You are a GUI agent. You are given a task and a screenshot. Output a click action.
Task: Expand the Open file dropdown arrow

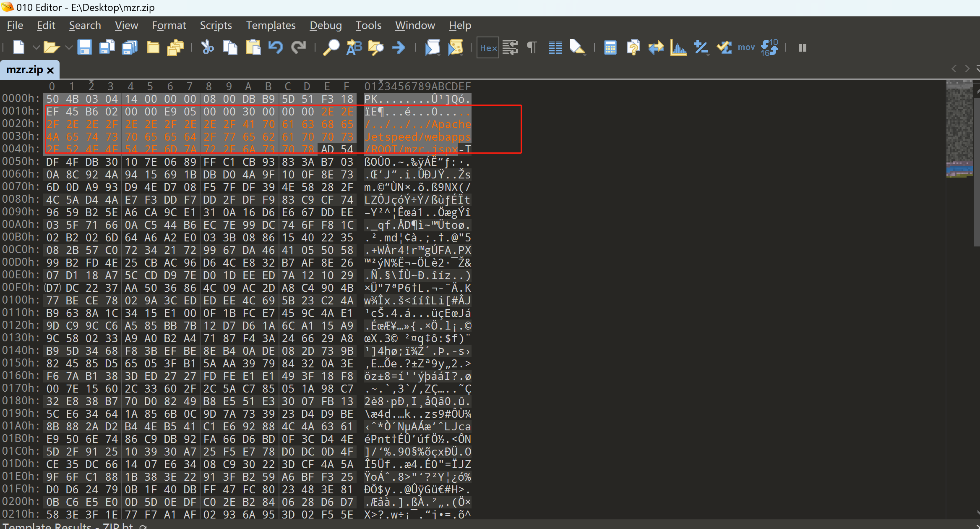(69, 47)
